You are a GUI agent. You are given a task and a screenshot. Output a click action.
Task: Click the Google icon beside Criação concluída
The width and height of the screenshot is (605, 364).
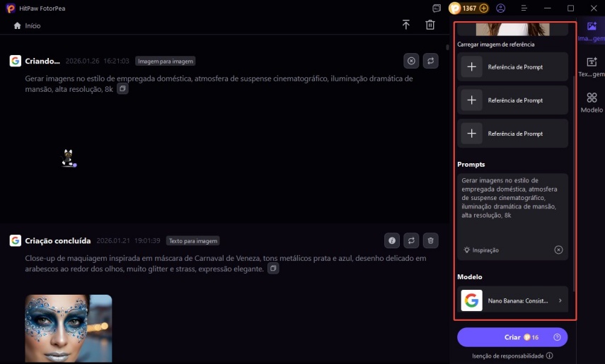[x=16, y=240]
